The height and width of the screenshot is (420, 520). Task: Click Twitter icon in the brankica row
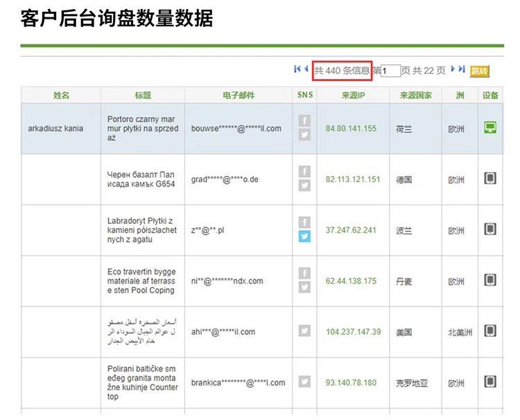click(x=304, y=382)
